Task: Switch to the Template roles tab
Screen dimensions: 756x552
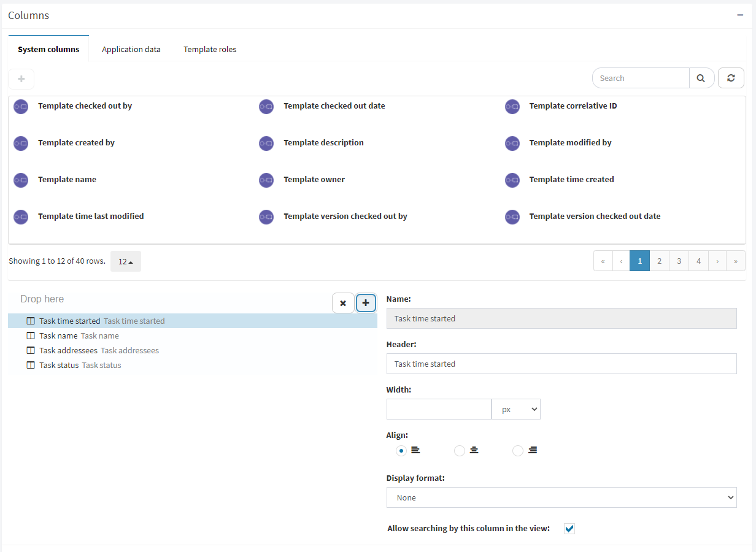Action: [x=210, y=49]
